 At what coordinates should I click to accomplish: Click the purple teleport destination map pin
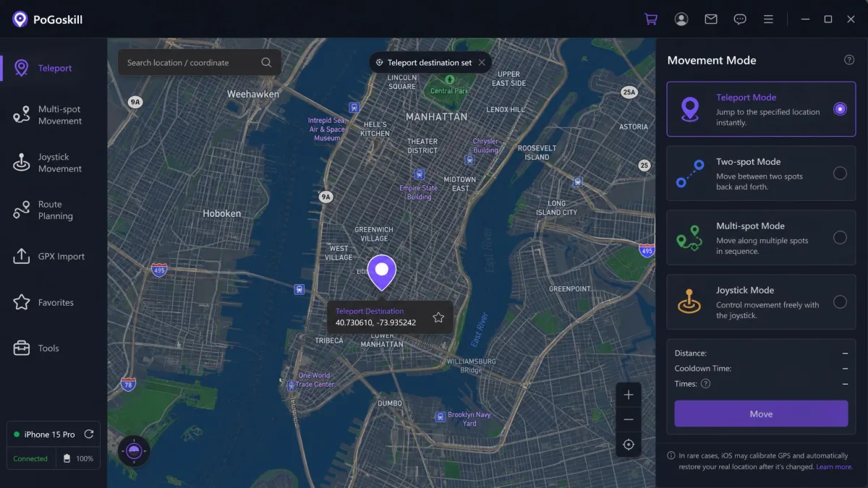pos(382,272)
